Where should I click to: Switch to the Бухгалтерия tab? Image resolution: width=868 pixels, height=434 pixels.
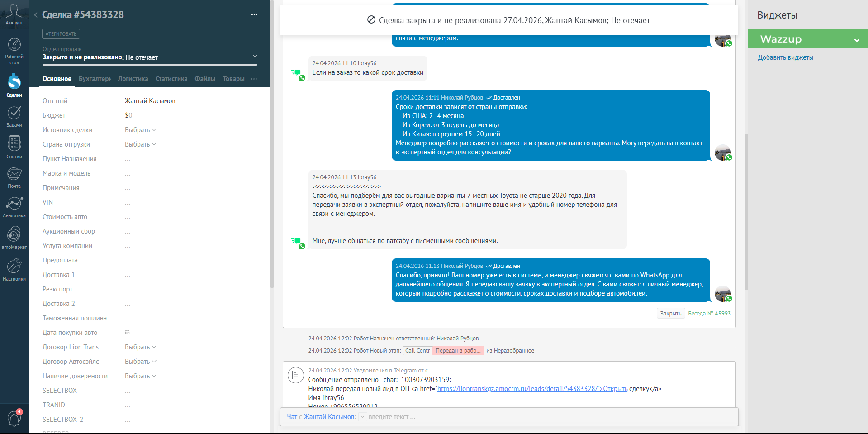95,79
